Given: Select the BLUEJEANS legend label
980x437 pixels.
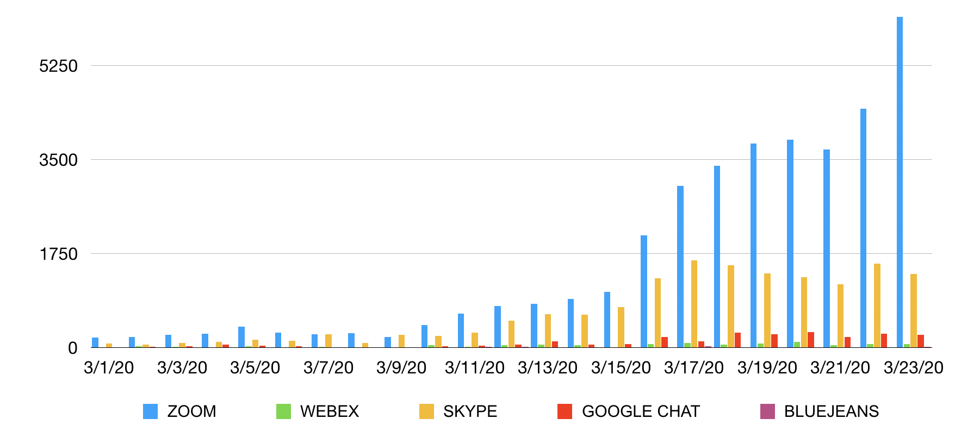Looking at the screenshot, I should (x=831, y=411).
